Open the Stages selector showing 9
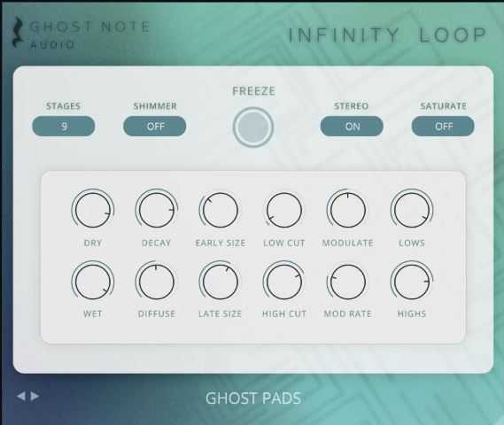Viewport: 504px width, 425px height. [64, 127]
